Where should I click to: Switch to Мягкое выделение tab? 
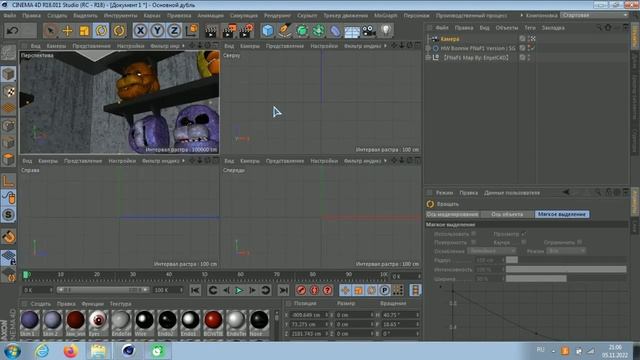(x=562, y=214)
